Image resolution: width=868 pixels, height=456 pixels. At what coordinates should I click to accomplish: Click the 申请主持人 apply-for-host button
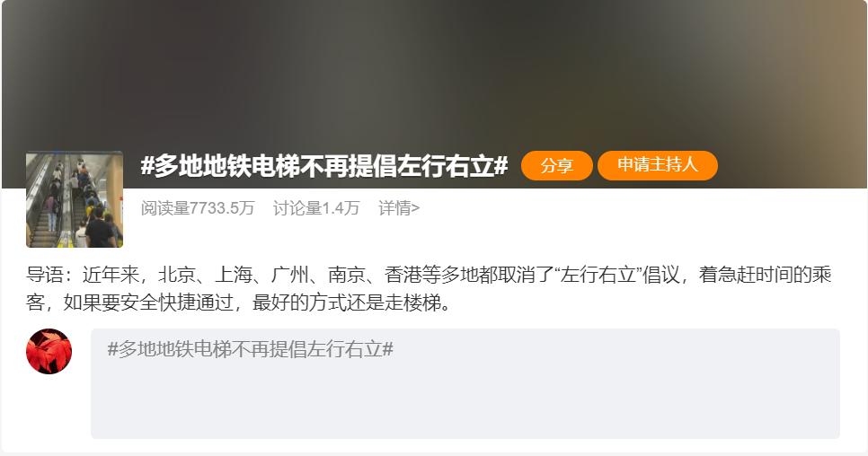658,165
